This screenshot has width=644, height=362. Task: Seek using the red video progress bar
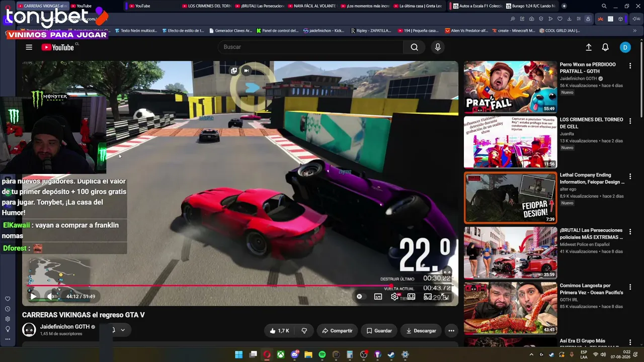pyautogui.click(x=240, y=286)
